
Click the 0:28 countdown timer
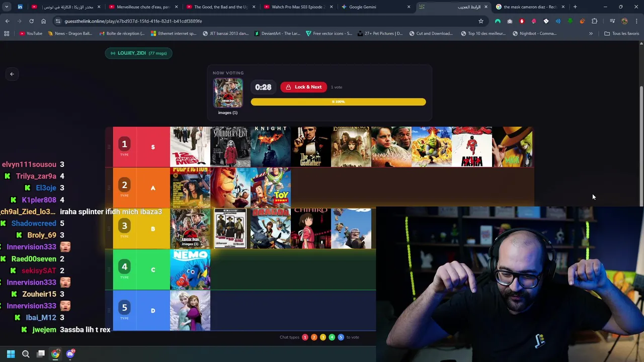pos(263,87)
